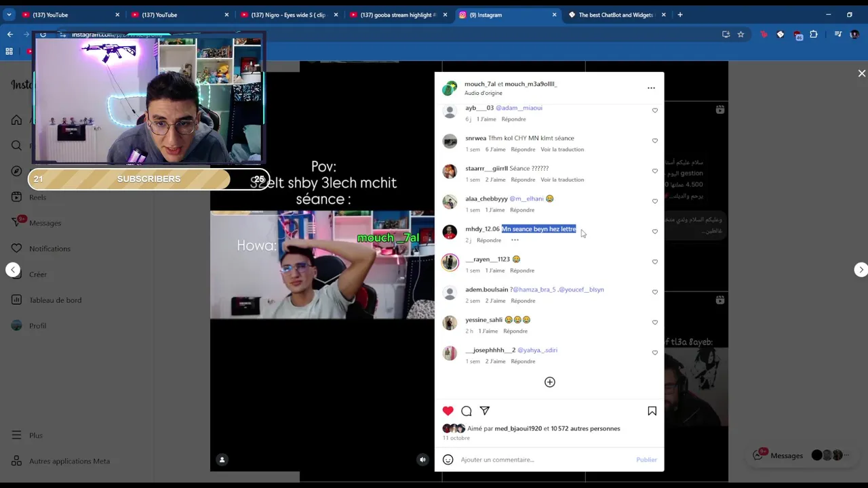Open a new browser tab
The height and width of the screenshot is (488, 868).
coord(679,14)
